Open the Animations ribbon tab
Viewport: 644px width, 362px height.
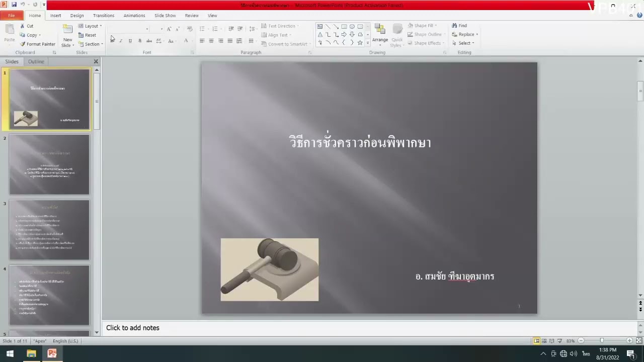click(x=134, y=16)
